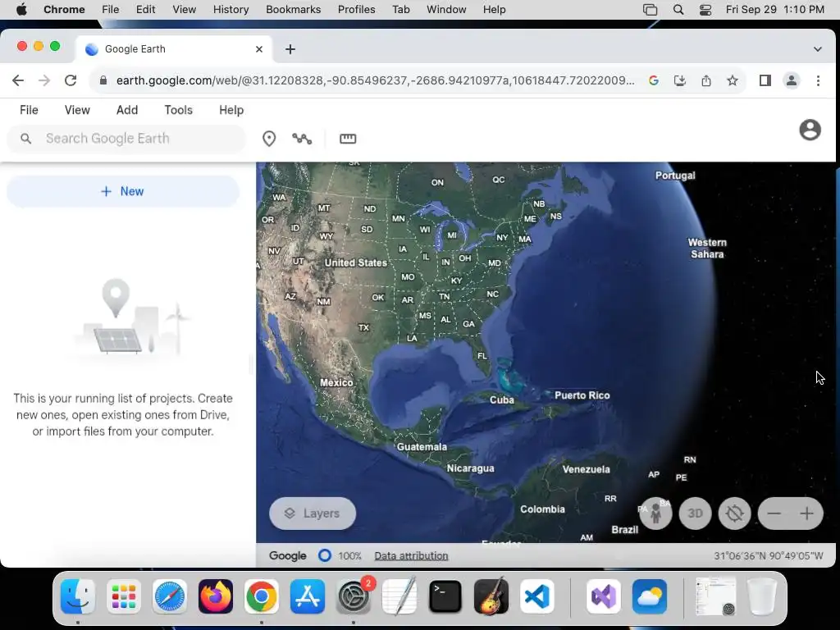Open the Google Earth File menu
This screenshot has height=630, width=840.
tap(29, 110)
